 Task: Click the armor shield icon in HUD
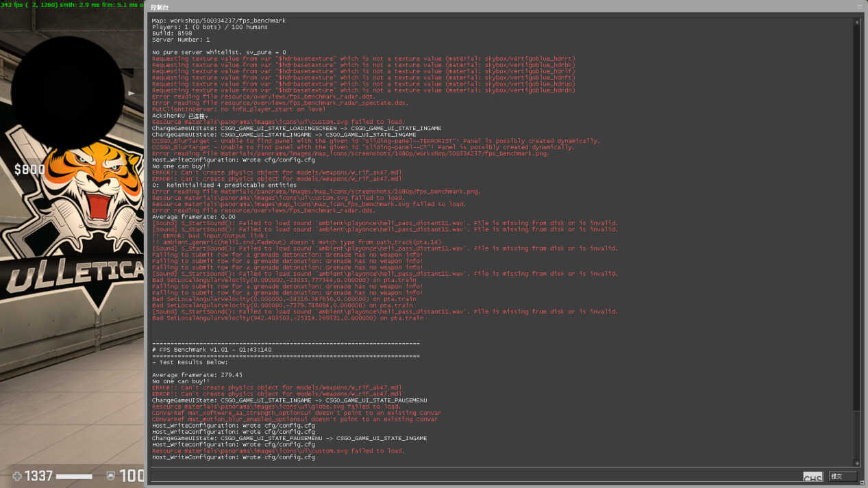tap(110, 476)
